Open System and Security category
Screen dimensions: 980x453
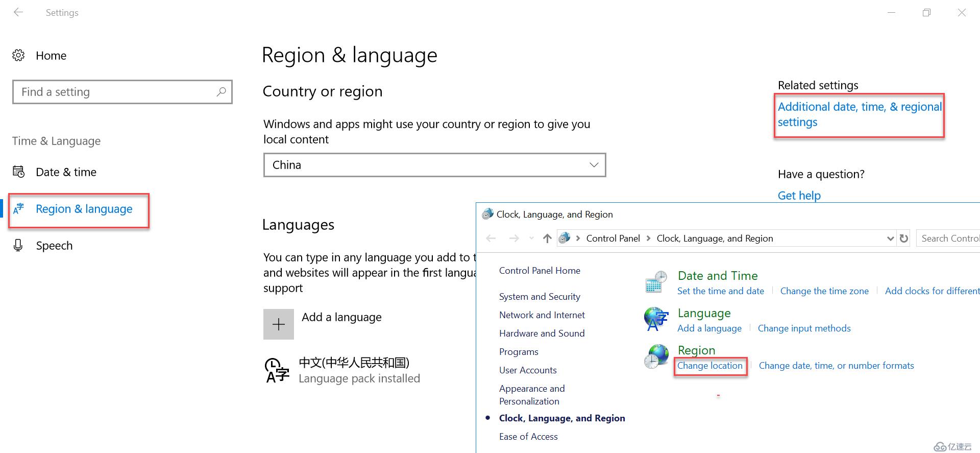[540, 297]
